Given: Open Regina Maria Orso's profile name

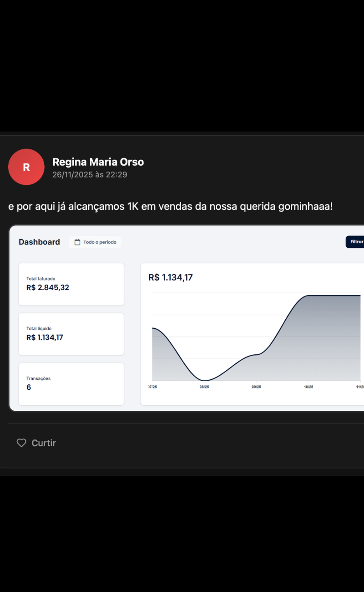Looking at the screenshot, I should click(98, 162).
